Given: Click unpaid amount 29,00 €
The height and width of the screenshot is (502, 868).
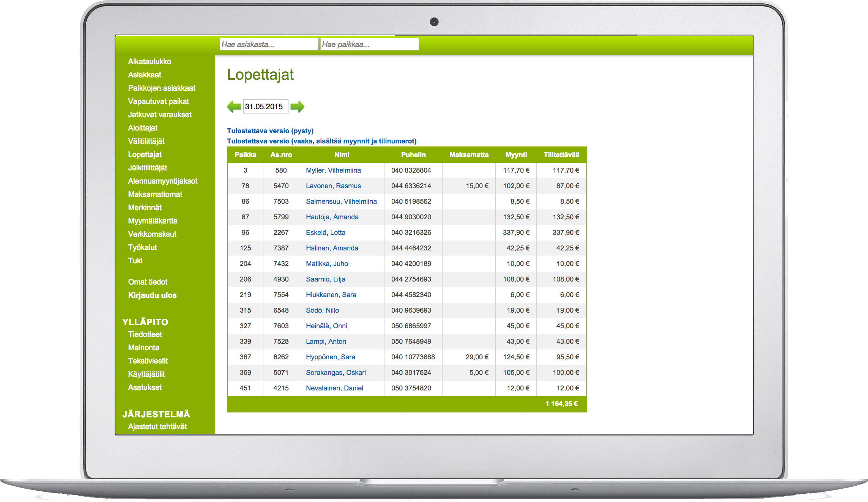Looking at the screenshot, I should [477, 357].
